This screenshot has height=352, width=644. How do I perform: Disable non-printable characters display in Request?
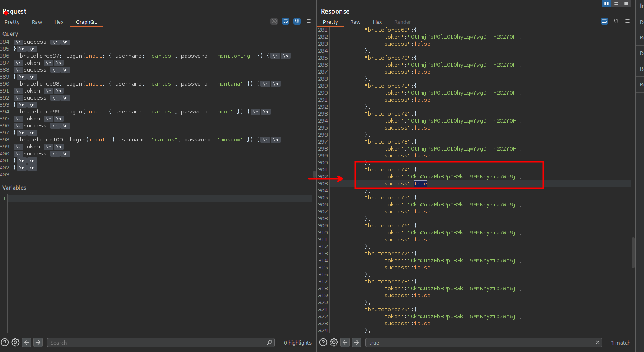297,21
